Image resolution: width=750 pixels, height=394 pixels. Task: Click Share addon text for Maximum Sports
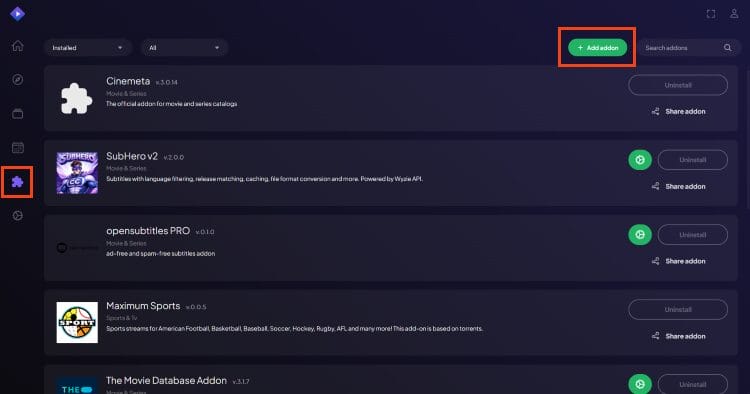click(x=685, y=336)
